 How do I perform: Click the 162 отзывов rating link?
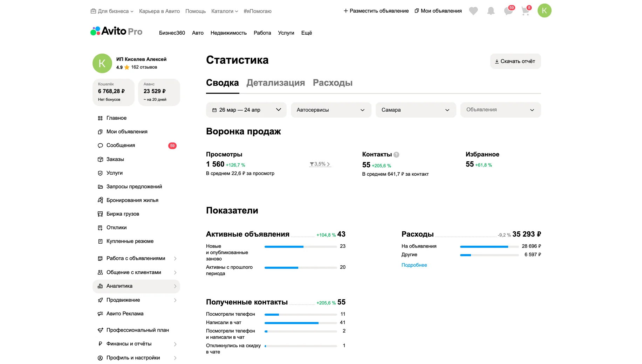pos(144,67)
